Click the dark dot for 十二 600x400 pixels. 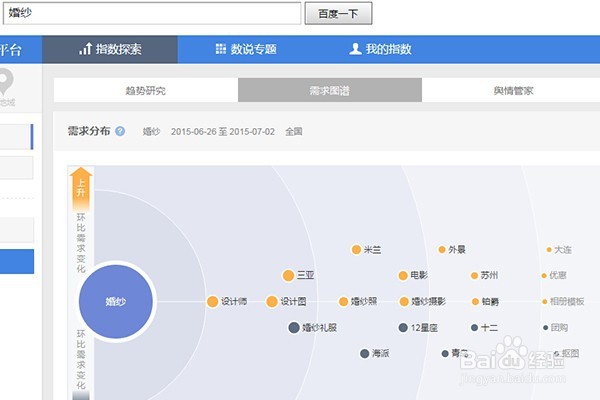pyautogui.click(x=474, y=328)
